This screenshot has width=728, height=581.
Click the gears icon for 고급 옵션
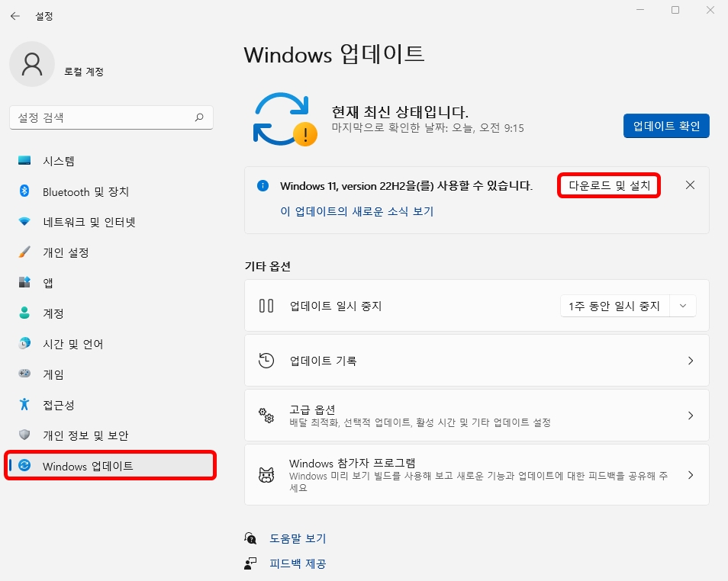(266, 416)
